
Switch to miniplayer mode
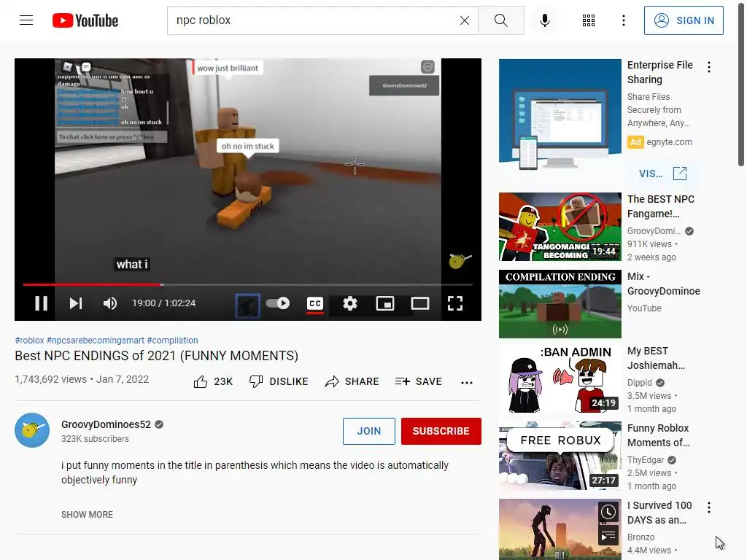point(385,303)
